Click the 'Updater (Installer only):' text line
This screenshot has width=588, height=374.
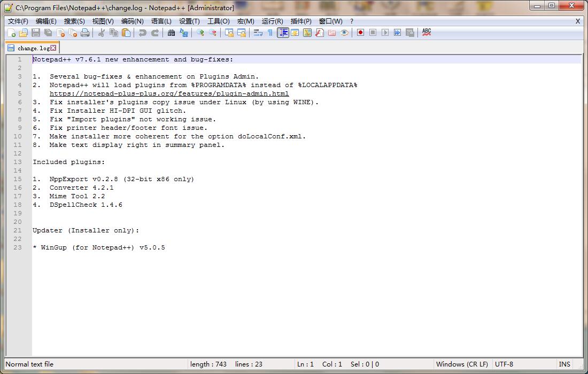click(86, 230)
